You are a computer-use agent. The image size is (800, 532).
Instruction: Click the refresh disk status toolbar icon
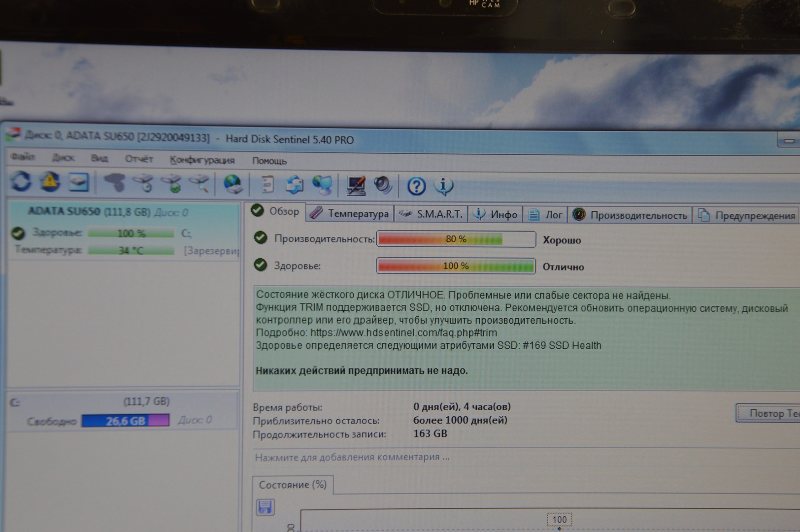tap(21, 182)
